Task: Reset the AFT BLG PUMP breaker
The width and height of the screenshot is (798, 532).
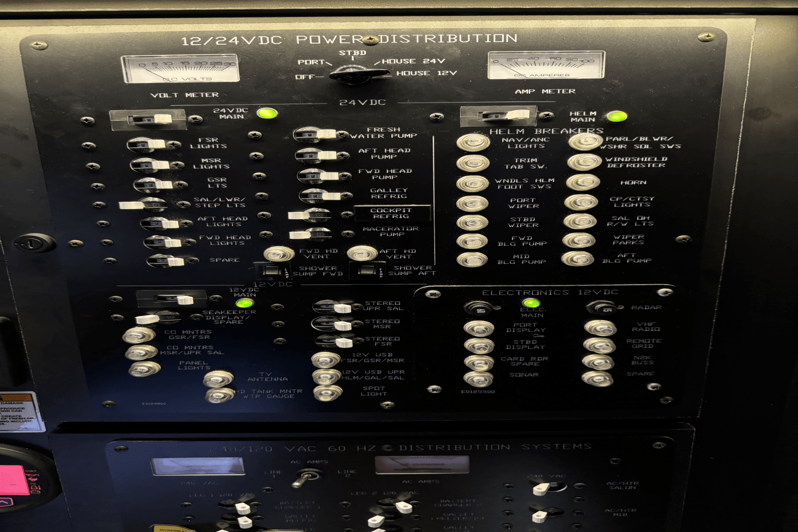Action: (578, 259)
